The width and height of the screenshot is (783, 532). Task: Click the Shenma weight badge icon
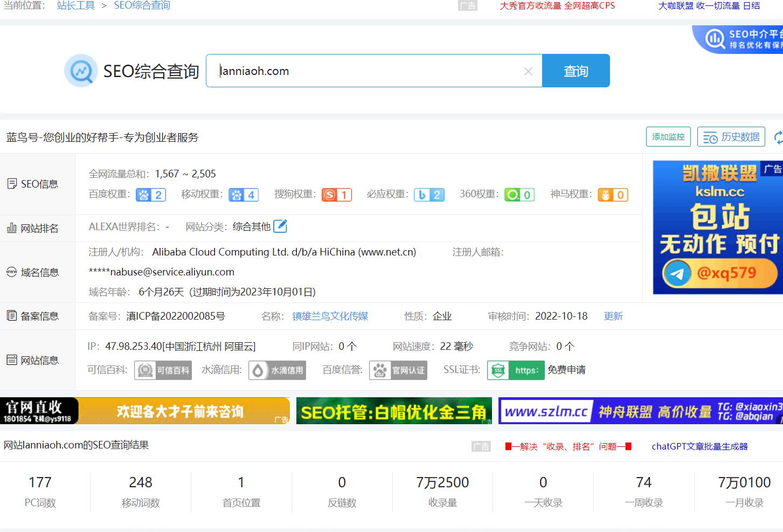[613, 195]
